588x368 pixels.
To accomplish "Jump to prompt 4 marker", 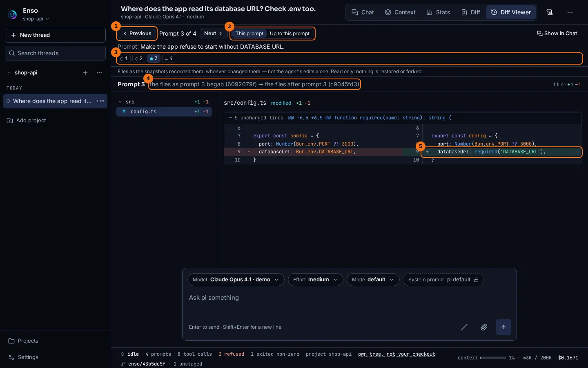I will pyautogui.click(x=169, y=58).
